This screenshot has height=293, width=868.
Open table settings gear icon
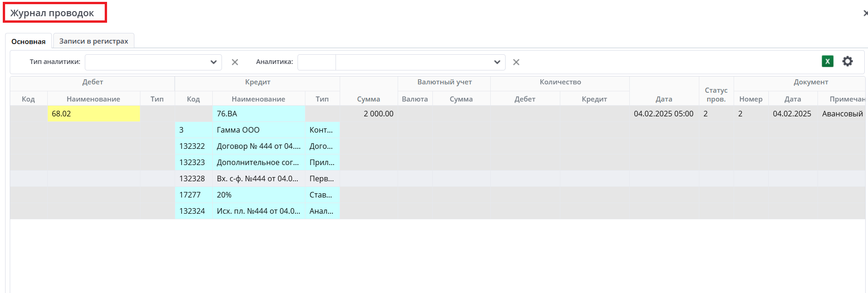click(847, 61)
